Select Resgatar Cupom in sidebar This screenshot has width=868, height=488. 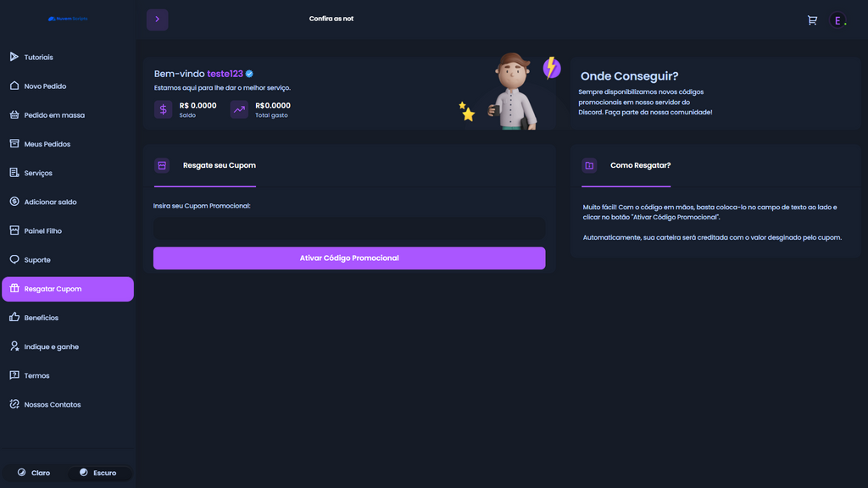point(53,289)
